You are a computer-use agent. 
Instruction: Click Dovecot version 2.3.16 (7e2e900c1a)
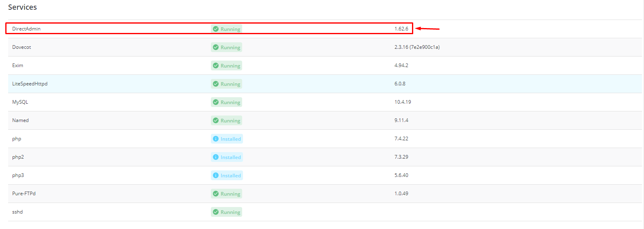(x=417, y=47)
